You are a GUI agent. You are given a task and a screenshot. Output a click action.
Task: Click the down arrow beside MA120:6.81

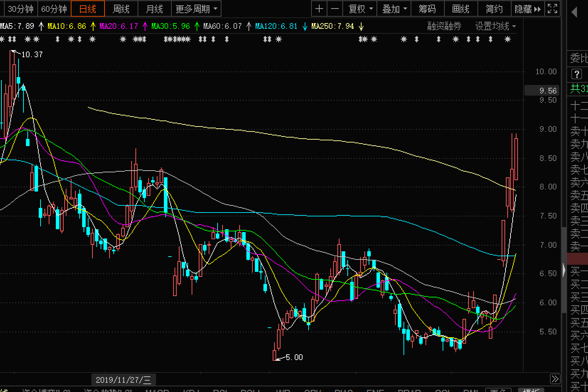[x=305, y=26]
